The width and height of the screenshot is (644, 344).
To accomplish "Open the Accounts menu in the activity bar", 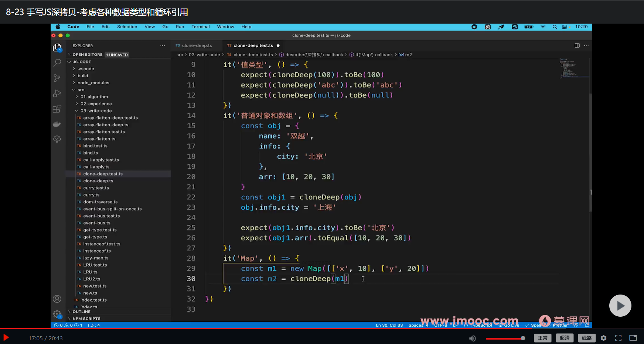I will tap(57, 299).
